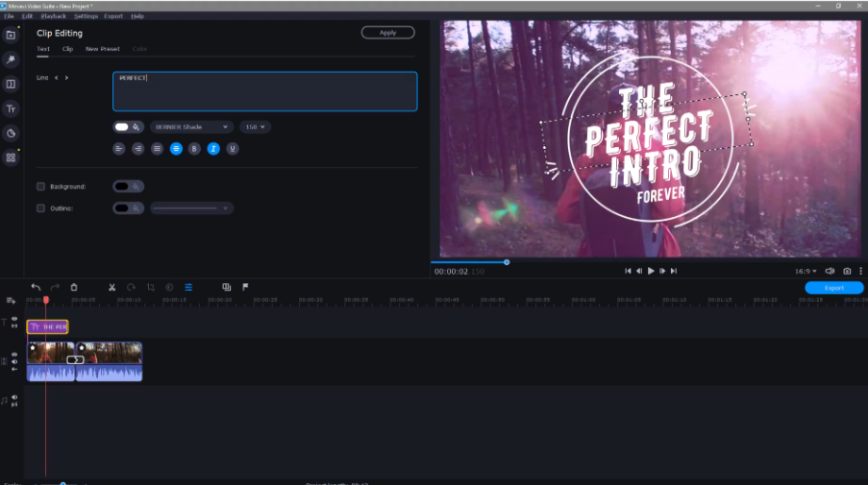Viewport: 868px width, 485px height.
Task: Toggle title track visibility eye
Action: tap(14, 320)
